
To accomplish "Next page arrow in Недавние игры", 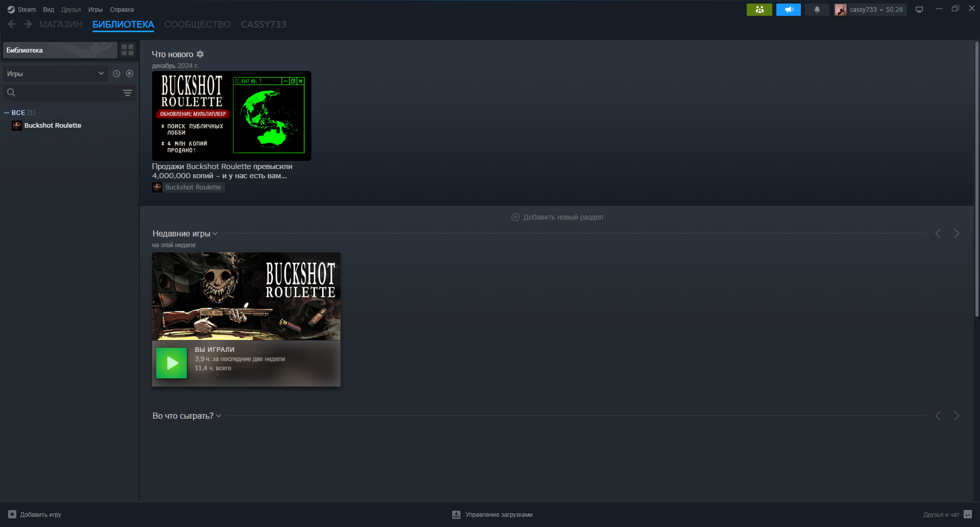I will 957,233.
